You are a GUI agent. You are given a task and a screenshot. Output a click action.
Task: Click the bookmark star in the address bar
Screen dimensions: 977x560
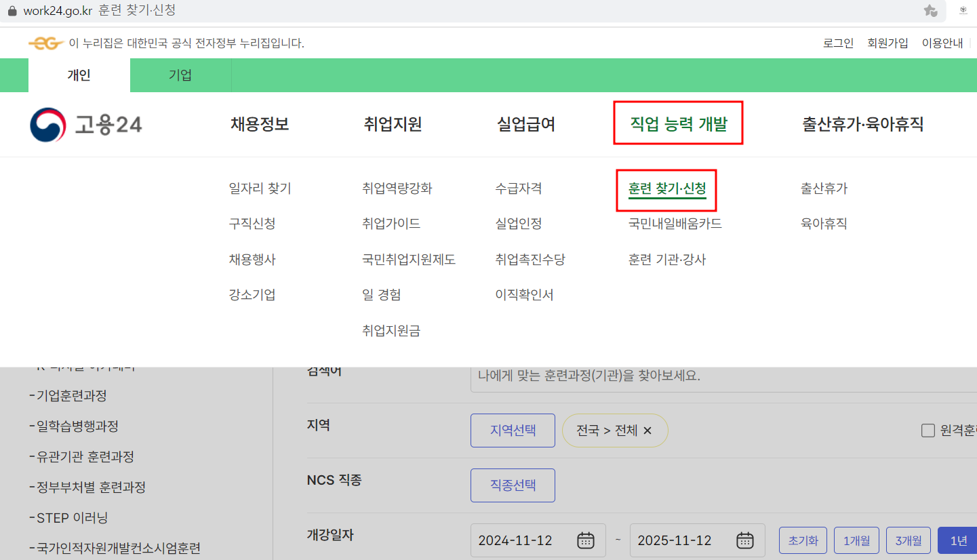point(930,11)
